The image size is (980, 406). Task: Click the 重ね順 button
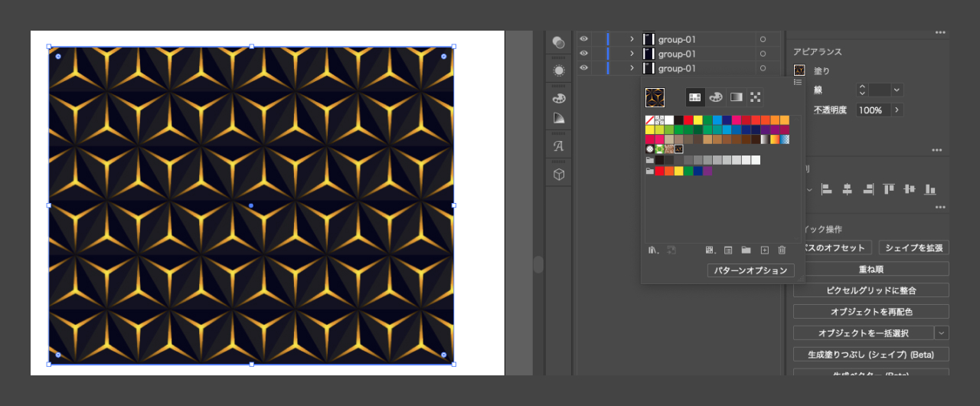tap(871, 269)
